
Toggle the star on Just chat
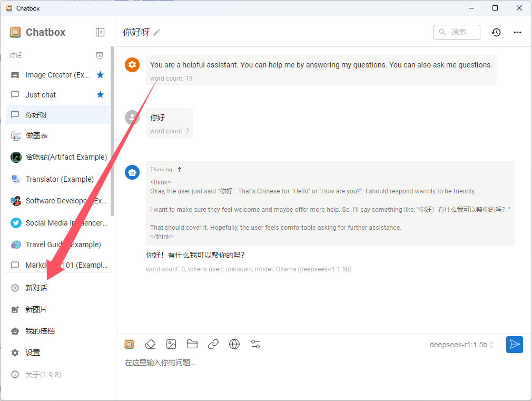[x=100, y=94]
